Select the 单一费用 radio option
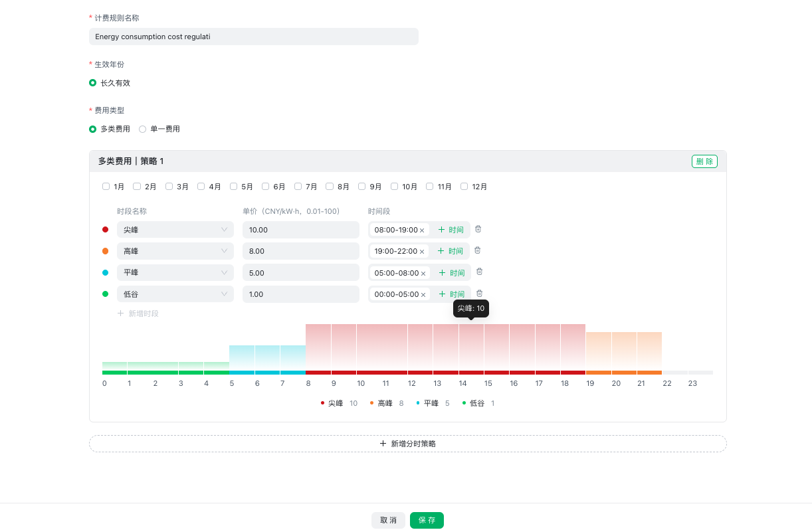812x532 pixels. click(x=143, y=129)
